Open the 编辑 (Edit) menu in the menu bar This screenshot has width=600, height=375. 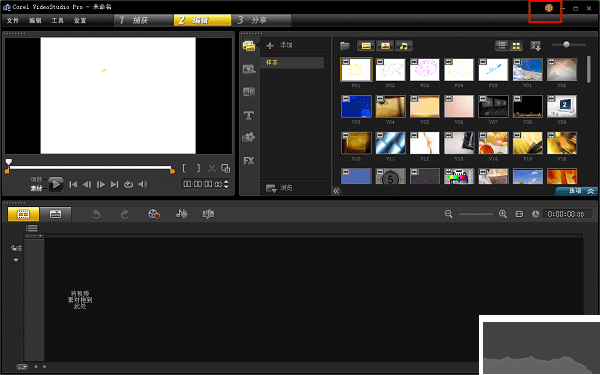pos(35,21)
